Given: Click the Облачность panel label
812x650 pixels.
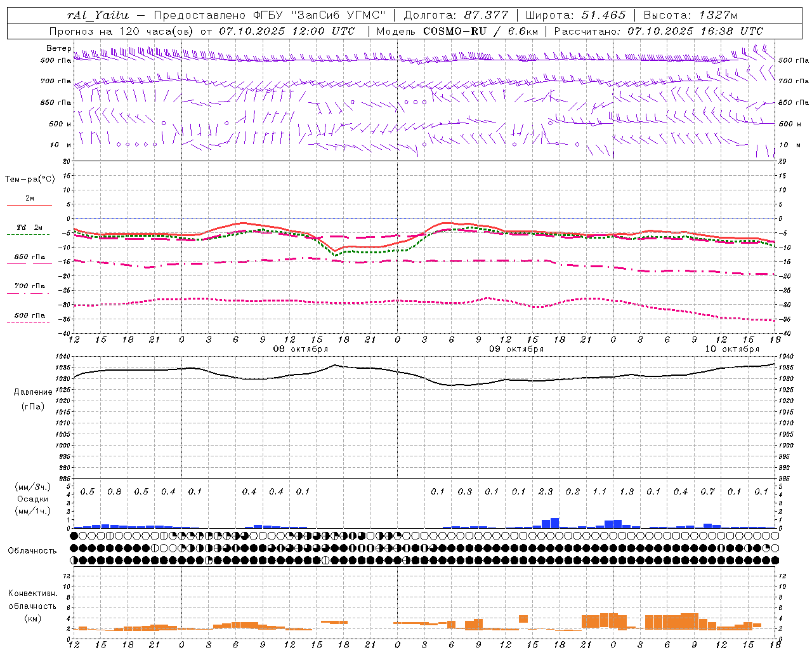Looking at the screenshot, I should (x=32, y=551).
